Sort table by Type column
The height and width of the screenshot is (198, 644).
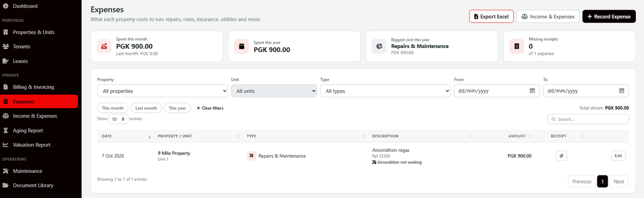pyautogui.click(x=305, y=136)
